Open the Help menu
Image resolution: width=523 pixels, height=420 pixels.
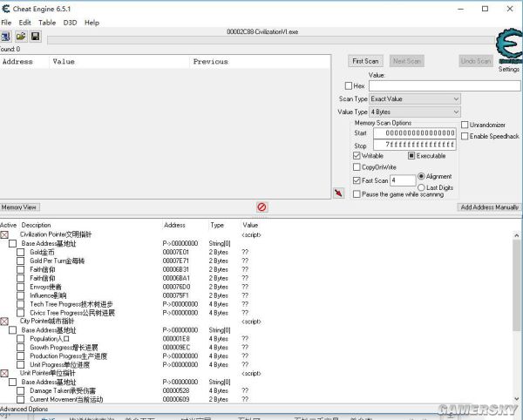pos(92,23)
